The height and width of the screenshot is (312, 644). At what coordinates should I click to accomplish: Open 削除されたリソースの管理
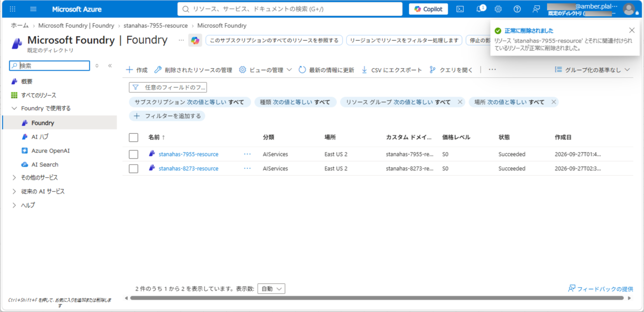[x=193, y=70]
